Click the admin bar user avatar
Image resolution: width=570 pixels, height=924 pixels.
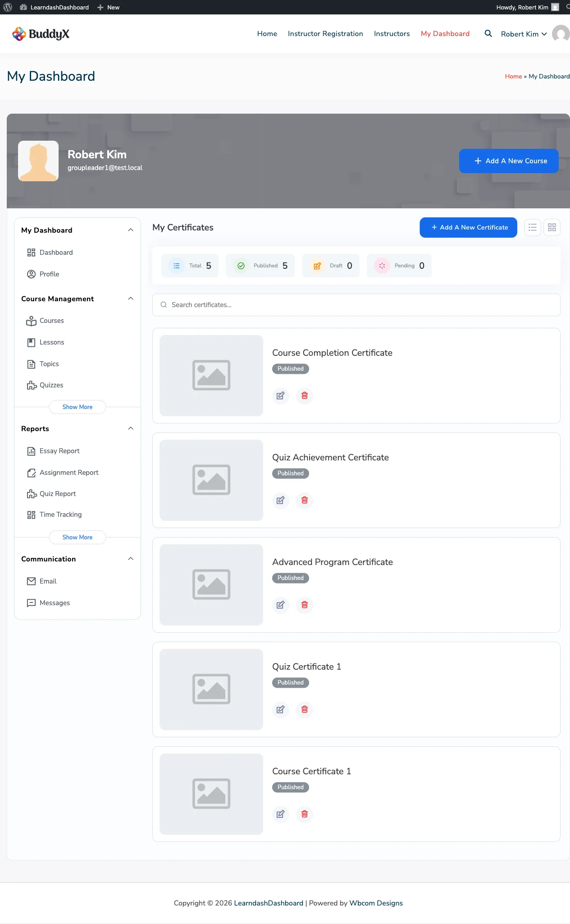(x=555, y=7)
